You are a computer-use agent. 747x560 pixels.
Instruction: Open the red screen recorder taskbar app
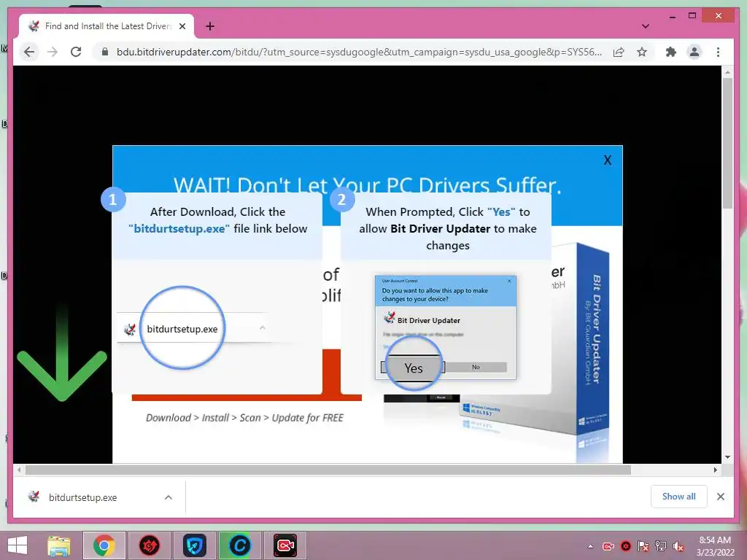tap(285, 545)
